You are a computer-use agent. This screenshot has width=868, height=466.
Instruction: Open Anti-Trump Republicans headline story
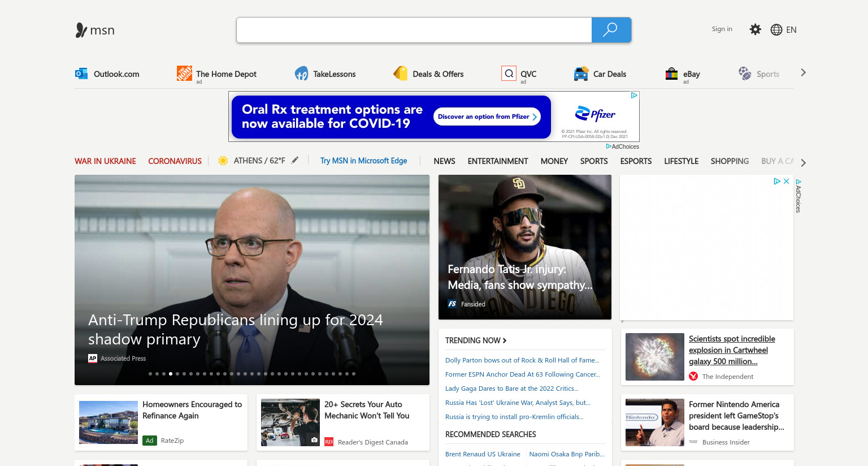coord(235,330)
